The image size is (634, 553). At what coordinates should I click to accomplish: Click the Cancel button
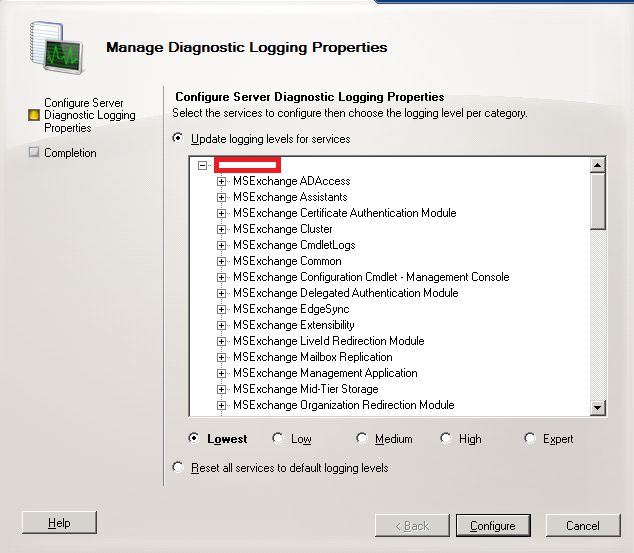pos(583,526)
